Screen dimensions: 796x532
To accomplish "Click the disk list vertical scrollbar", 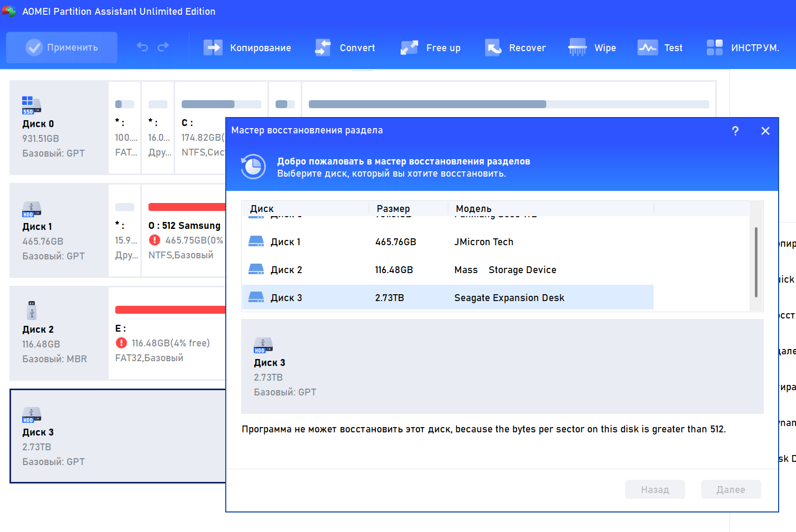I will click(756, 262).
